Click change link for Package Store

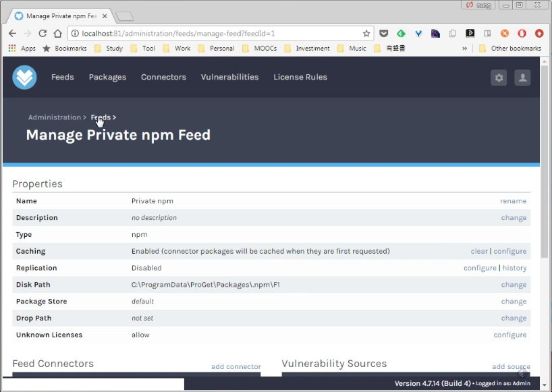[x=514, y=302]
